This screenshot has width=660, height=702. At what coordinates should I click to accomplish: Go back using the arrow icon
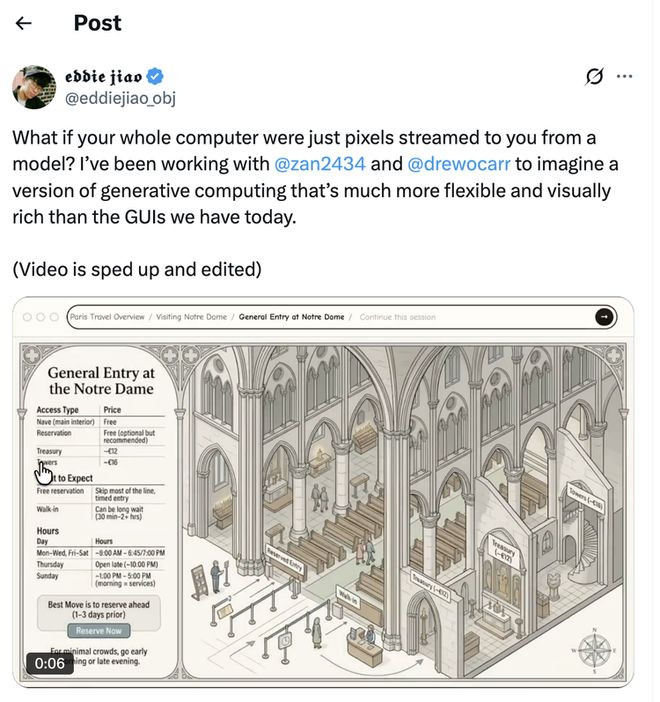point(24,23)
